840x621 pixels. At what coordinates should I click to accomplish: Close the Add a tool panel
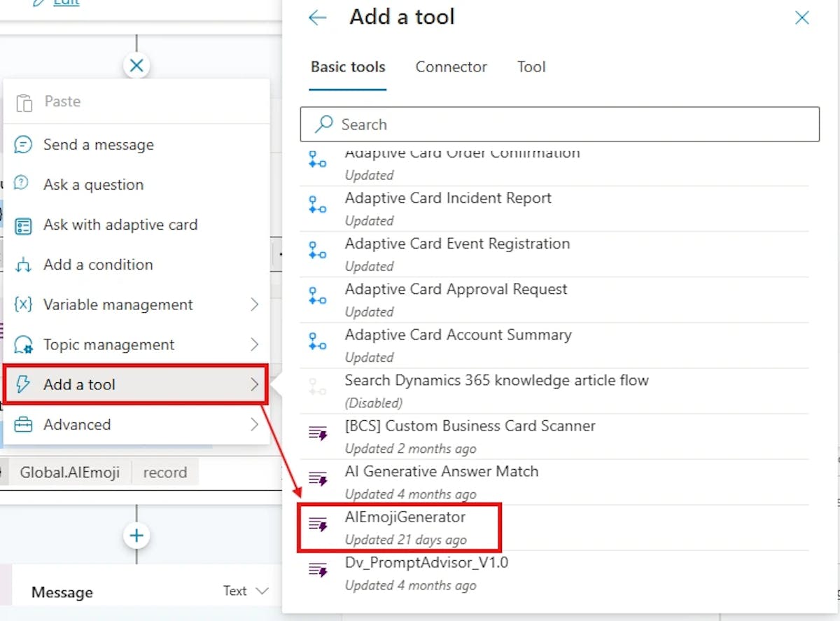click(x=802, y=18)
